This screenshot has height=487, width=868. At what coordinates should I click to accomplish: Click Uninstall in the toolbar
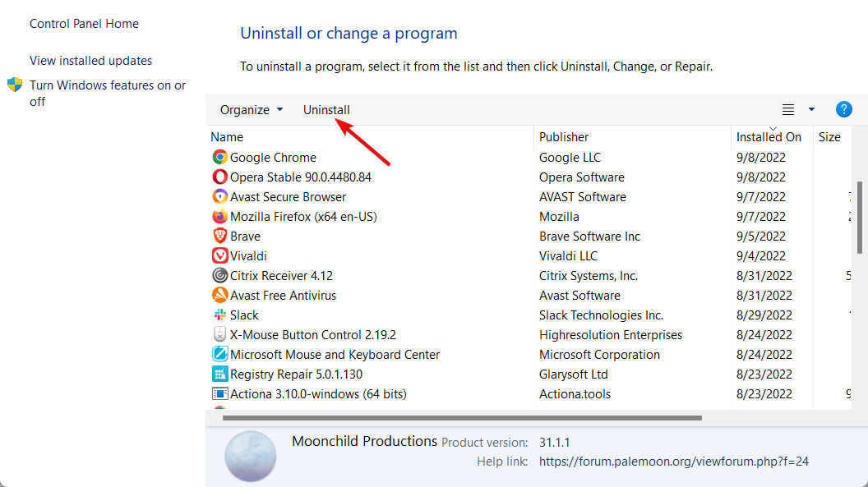coord(326,110)
